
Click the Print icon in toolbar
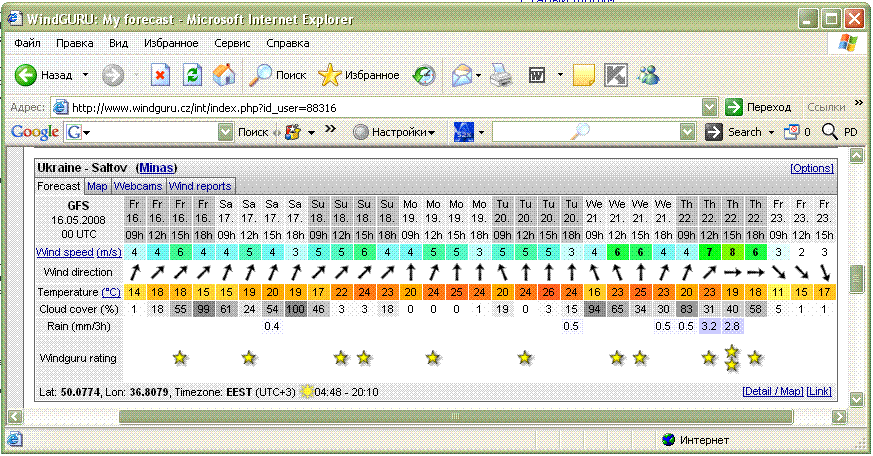point(501,75)
